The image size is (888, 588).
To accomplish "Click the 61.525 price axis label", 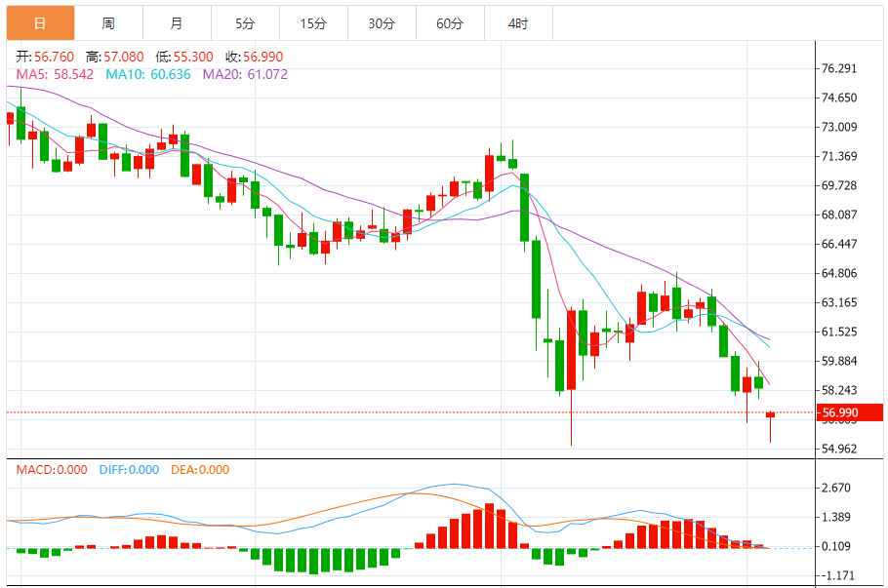I will point(839,332).
